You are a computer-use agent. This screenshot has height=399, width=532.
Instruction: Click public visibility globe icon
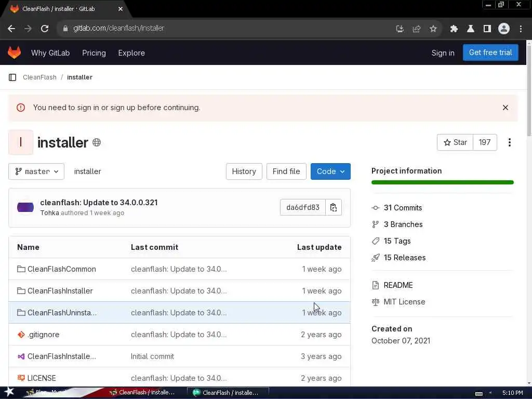pyautogui.click(x=97, y=142)
